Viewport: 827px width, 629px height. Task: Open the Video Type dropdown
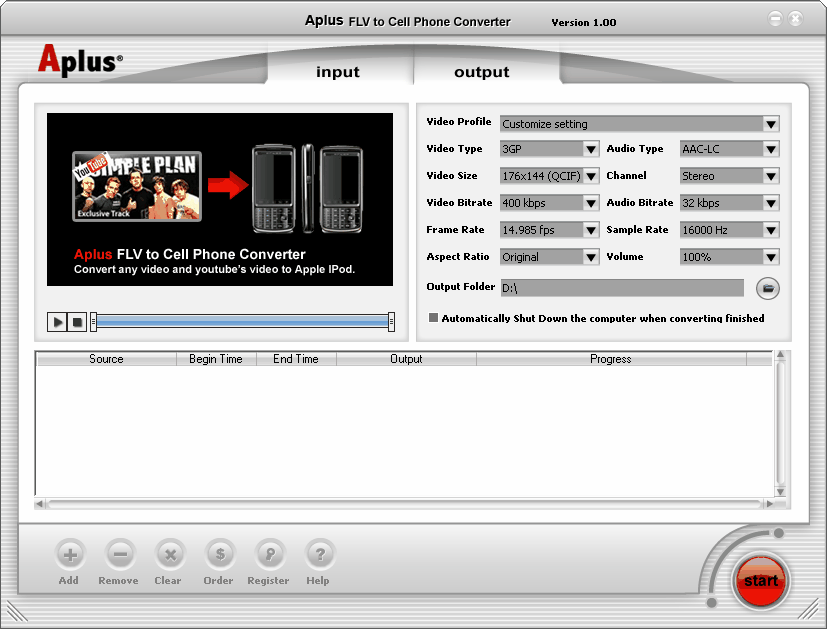(x=590, y=149)
